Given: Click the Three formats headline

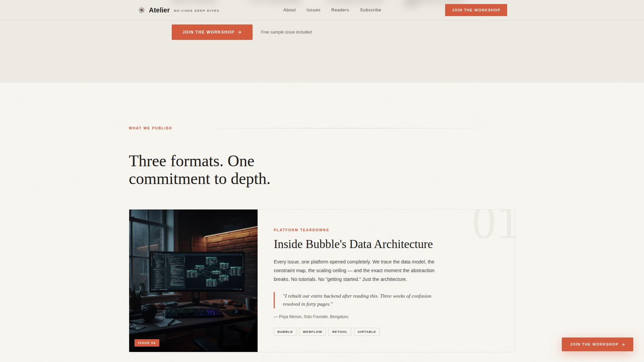Looking at the screenshot, I should click(x=200, y=170).
